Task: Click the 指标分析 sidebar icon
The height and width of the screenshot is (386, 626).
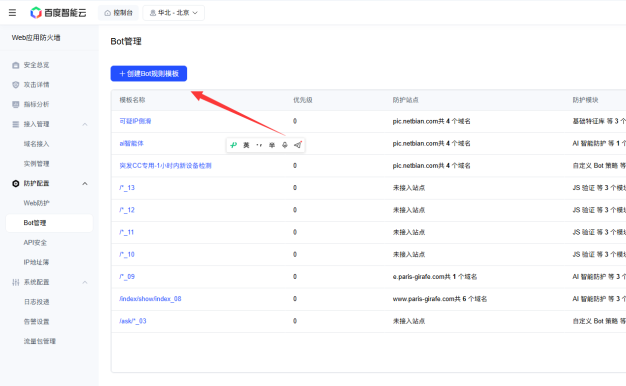Action: click(x=16, y=104)
